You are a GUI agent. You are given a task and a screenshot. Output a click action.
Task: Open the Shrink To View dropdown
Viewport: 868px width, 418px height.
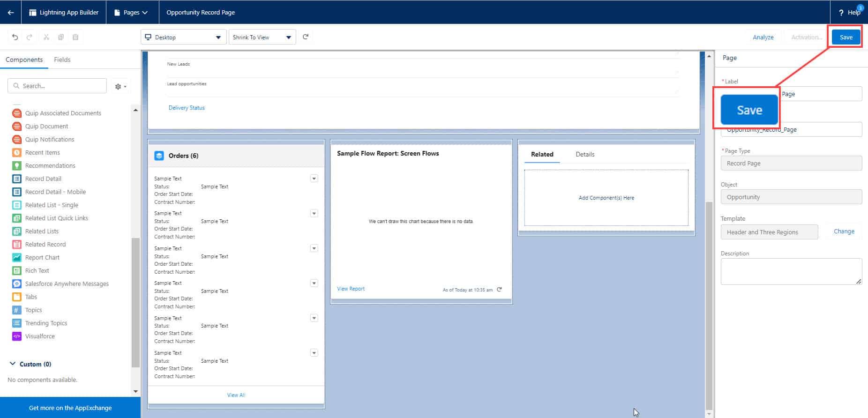pyautogui.click(x=262, y=37)
